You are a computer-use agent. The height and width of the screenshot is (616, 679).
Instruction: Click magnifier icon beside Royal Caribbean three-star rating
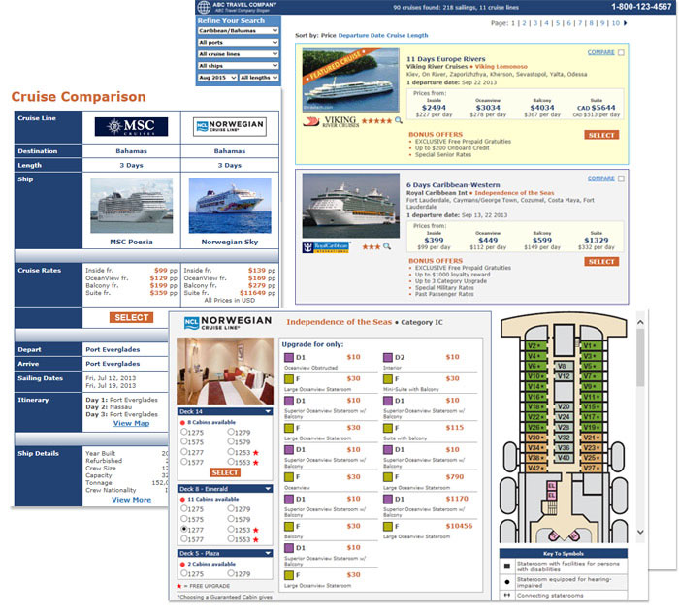[387, 246]
